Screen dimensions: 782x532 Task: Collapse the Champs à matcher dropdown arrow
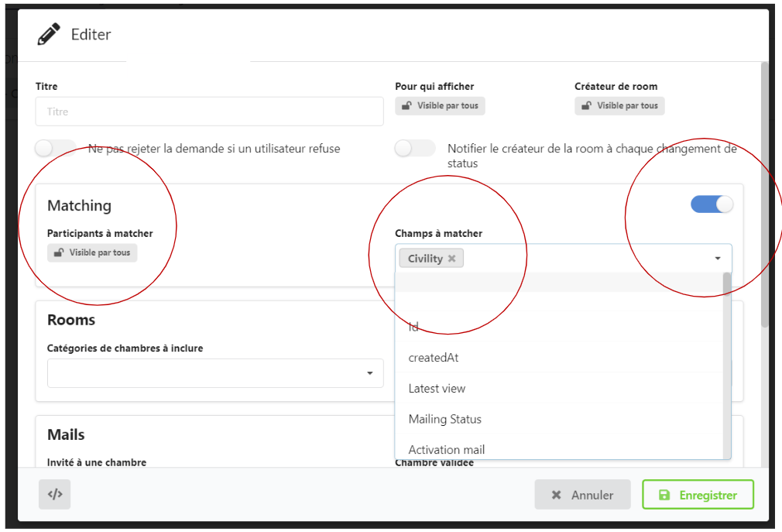point(718,259)
